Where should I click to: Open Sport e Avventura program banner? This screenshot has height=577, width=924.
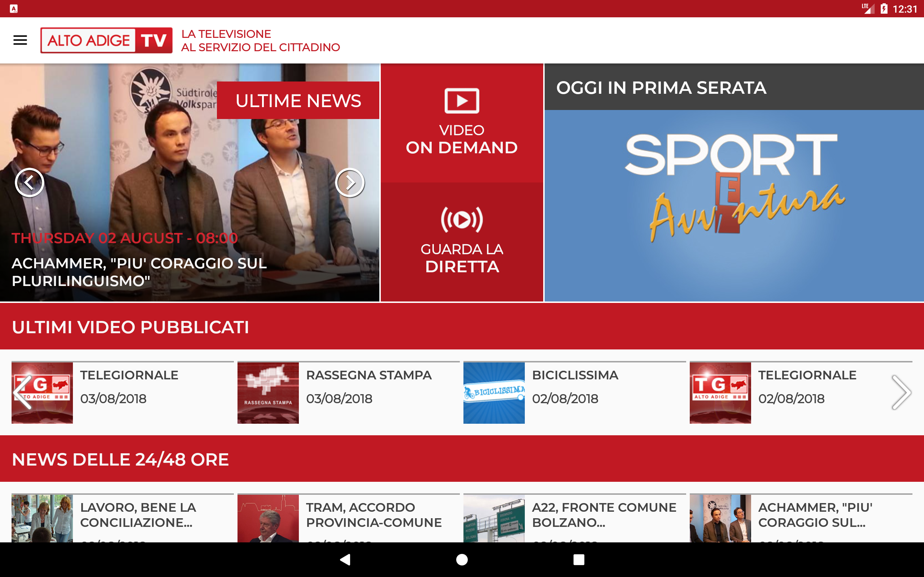coord(734,205)
